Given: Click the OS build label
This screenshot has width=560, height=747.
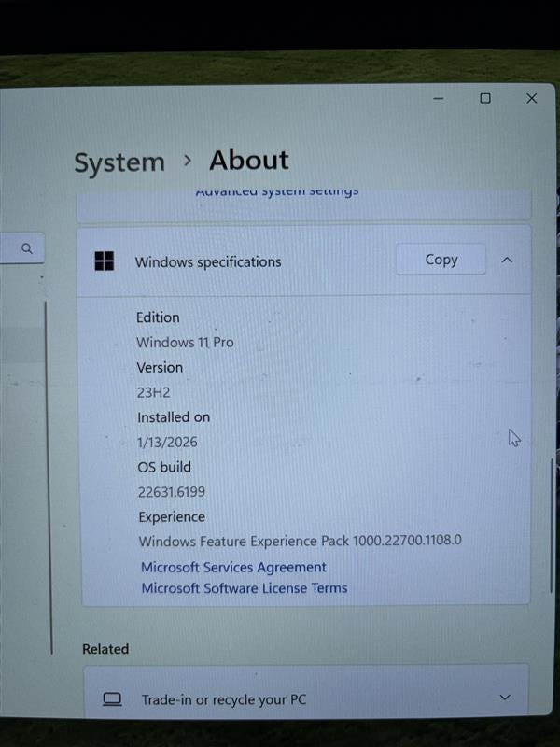Looking at the screenshot, I should [x=164, y=467].
